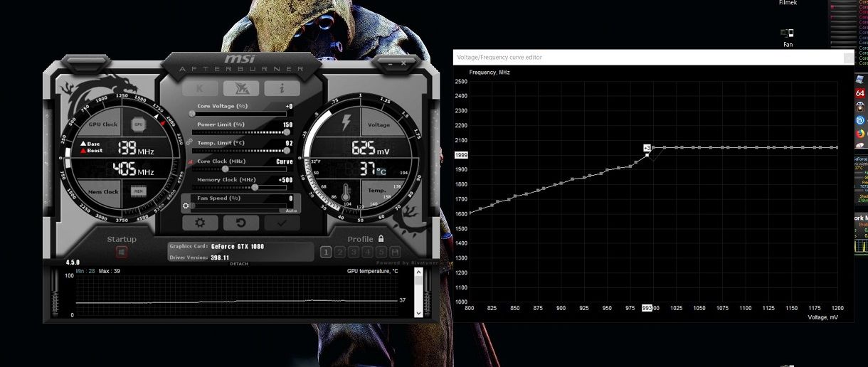The height and width of the screenshot is (367, 868).
Task: Toggle the Windows Startup icon
Action: click(x=122, y=252)
